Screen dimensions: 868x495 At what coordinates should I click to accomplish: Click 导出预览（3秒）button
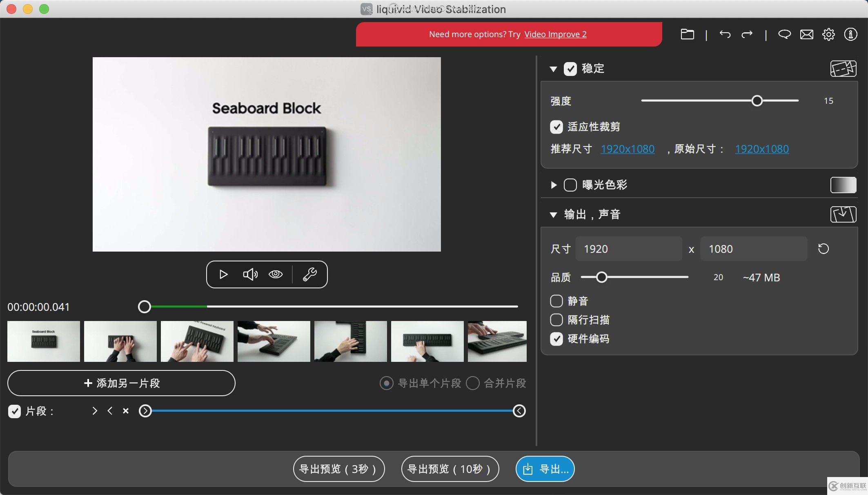[x=339, y=469]
